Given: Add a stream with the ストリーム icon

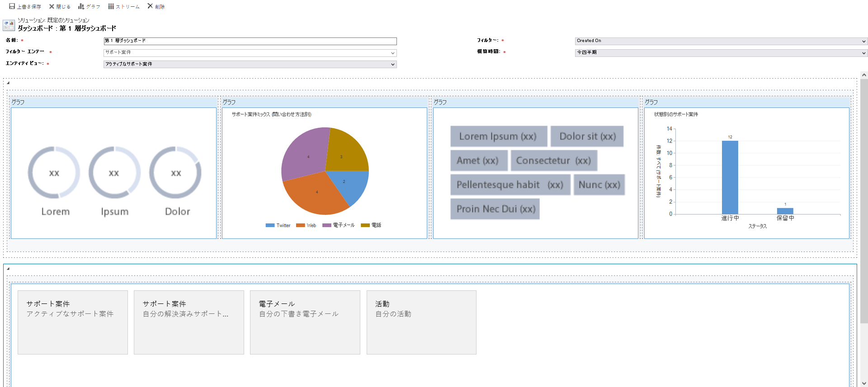Looking at the screenshot, I should tap(111, 6).
